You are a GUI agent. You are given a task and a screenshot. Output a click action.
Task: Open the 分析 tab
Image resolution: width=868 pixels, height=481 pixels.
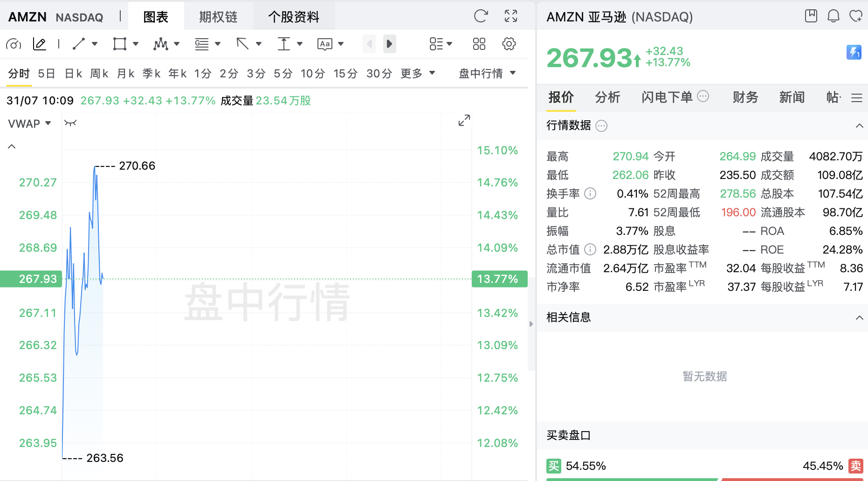[x=607, y=97]
